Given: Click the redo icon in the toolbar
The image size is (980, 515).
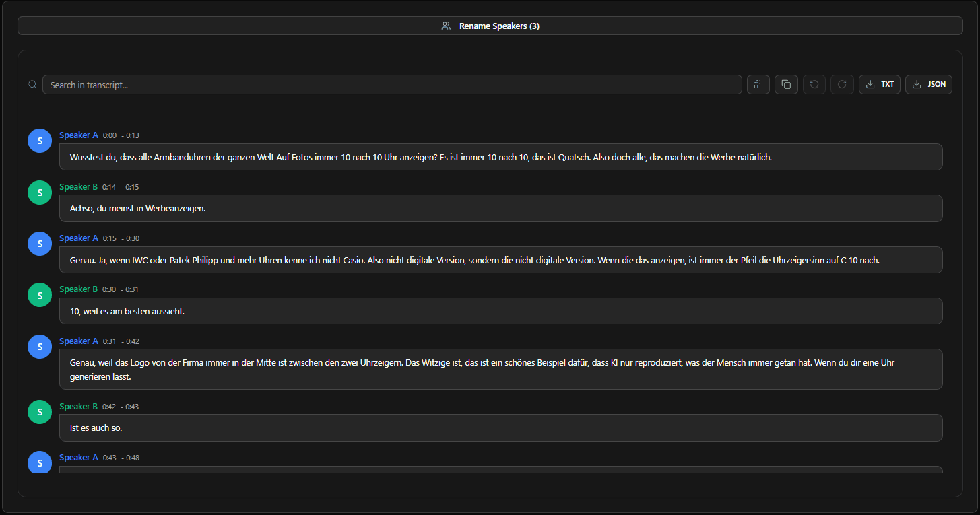Looking at the screenshot, I should (x=842, y=84).
